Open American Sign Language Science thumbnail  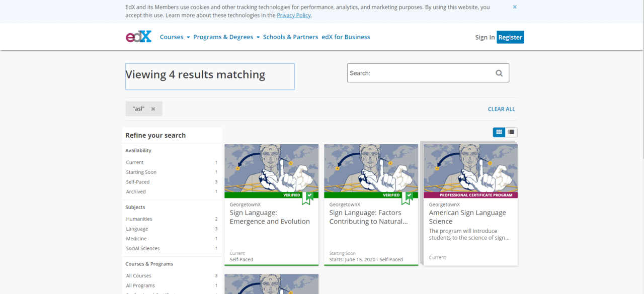[470, 168]
